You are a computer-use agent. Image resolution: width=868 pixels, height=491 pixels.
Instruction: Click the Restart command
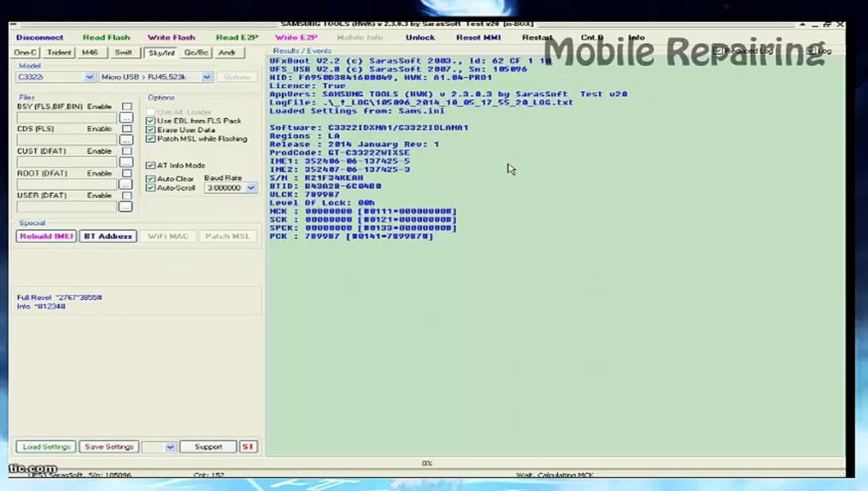pyautogui.click(x=538, y=38)
